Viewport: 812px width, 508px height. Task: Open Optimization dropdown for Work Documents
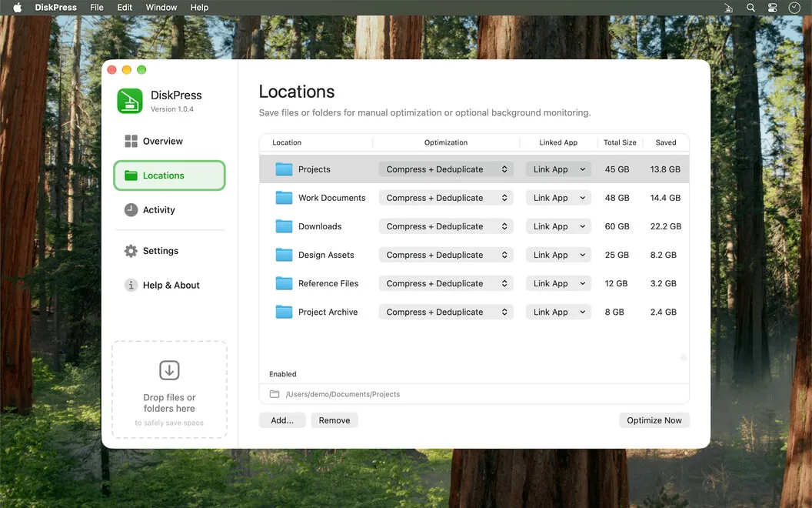click(x=446, y=198)
